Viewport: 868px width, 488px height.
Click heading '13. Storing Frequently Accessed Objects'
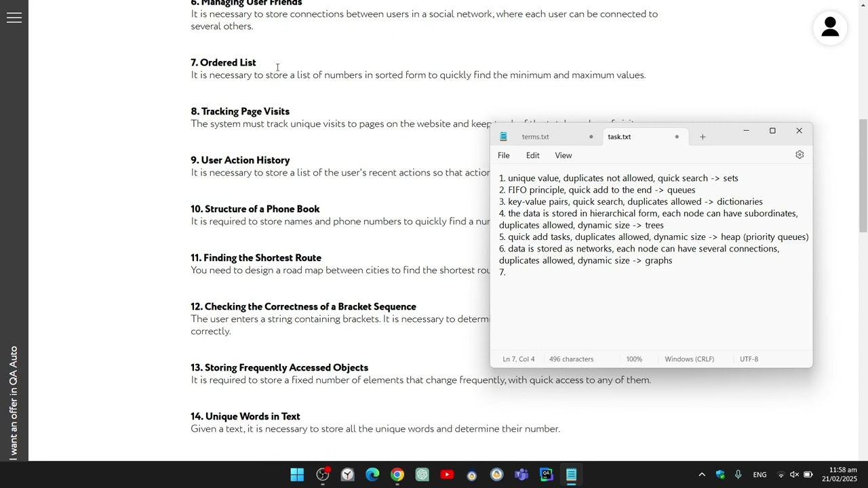(279, 367)
